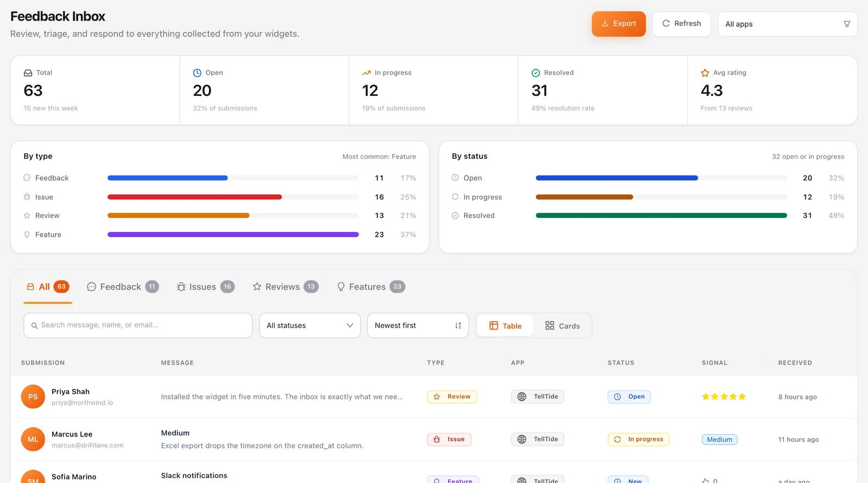The image size is (868, 483).
Task: Click the Issue bug icon in By type
Action: point(27,197)
